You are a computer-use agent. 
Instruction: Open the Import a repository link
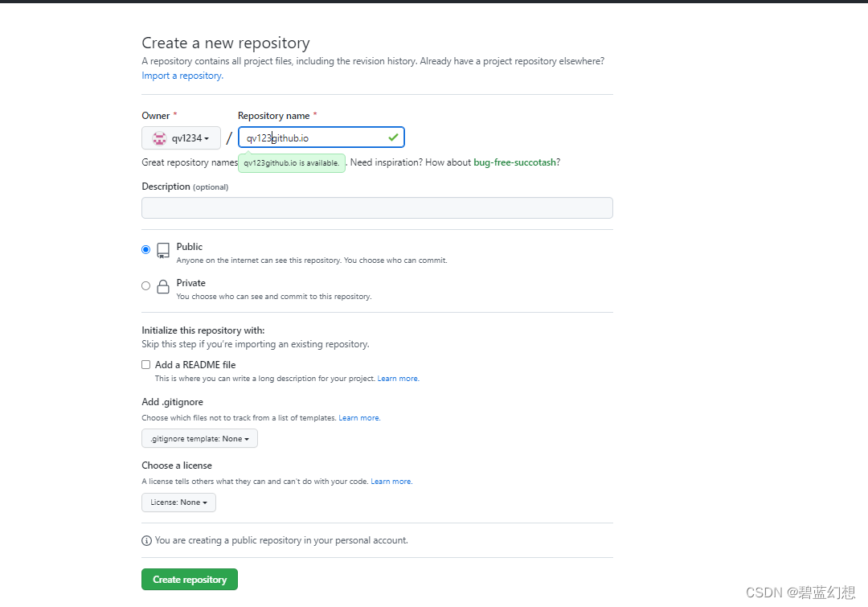(182, 75)
